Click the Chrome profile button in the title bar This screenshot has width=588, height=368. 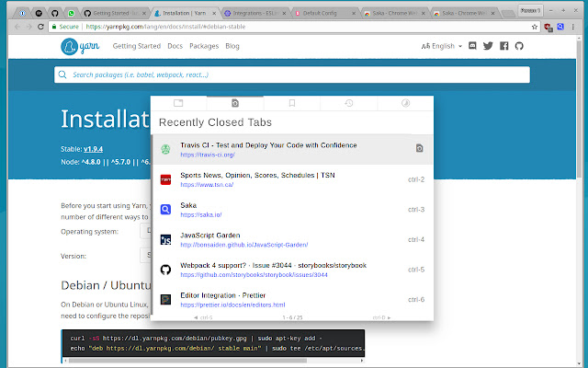coord(530,10)
